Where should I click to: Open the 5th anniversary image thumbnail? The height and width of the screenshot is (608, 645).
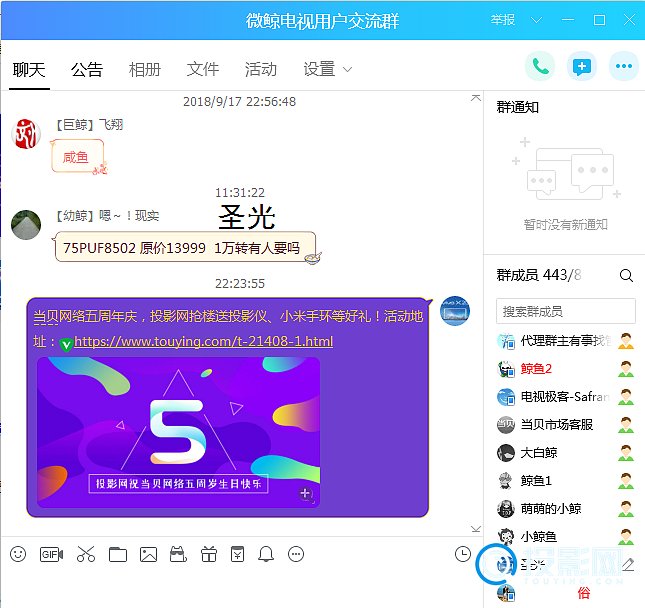179,432
